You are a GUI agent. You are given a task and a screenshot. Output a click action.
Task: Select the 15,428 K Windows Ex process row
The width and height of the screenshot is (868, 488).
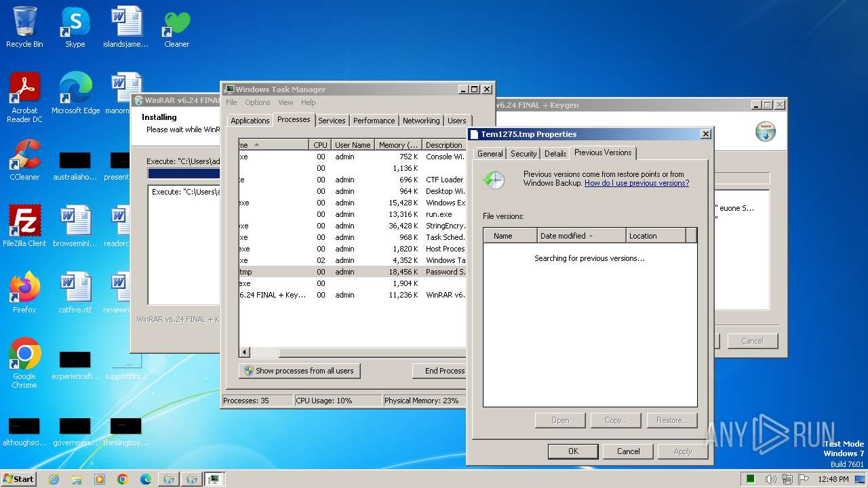(352, 203)
